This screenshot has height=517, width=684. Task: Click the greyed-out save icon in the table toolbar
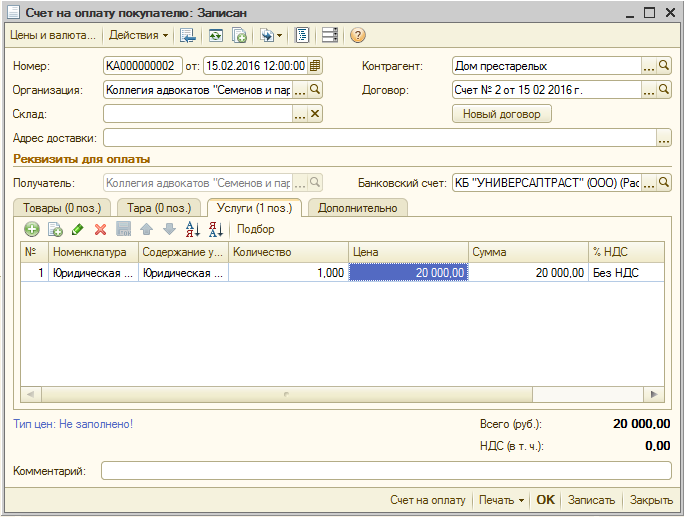(x=123, y=229)
